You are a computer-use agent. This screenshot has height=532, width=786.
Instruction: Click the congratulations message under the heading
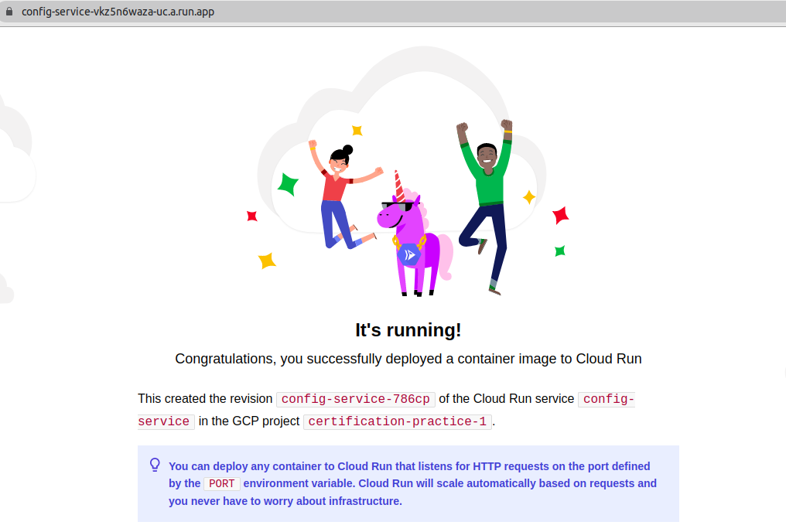pos(408,359)
